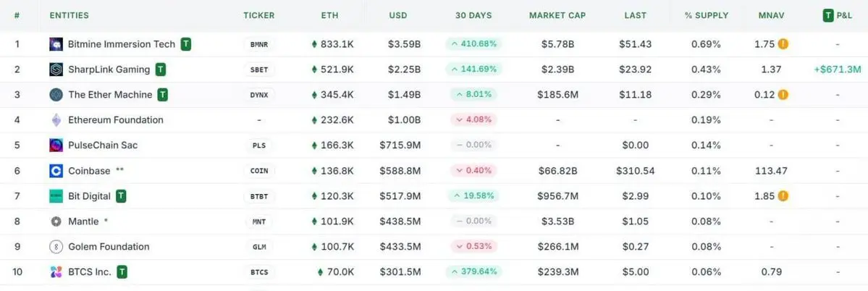Click the PulseChain Sac logo icon

tap(56, 145)
